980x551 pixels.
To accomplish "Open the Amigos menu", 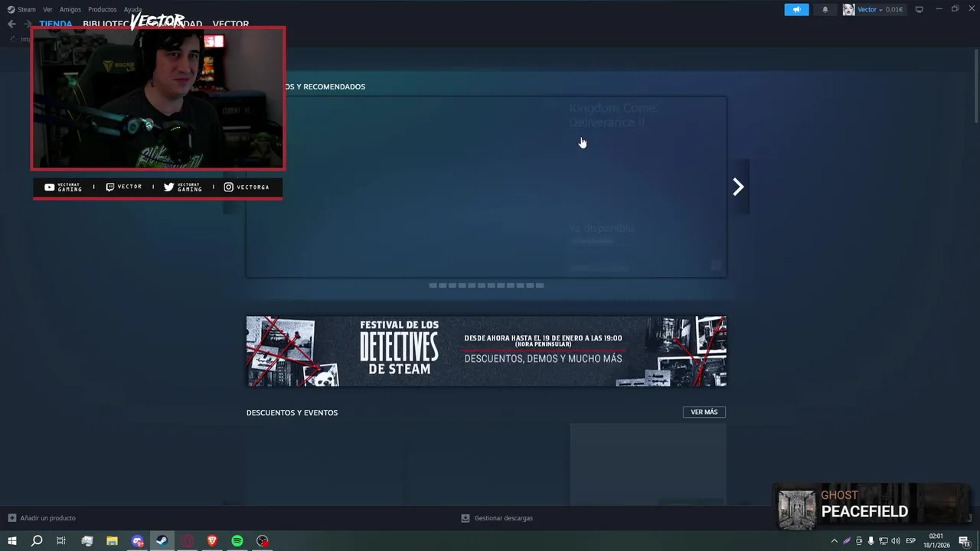I will (70, 9).
